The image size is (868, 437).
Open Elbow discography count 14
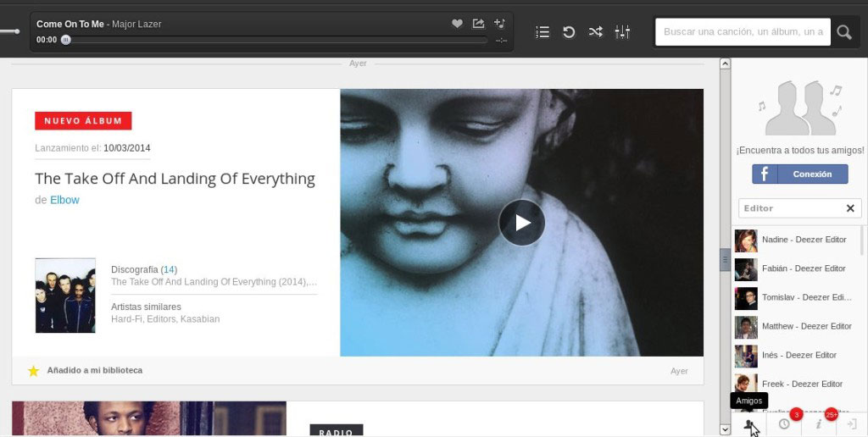[x=169, y=269]
